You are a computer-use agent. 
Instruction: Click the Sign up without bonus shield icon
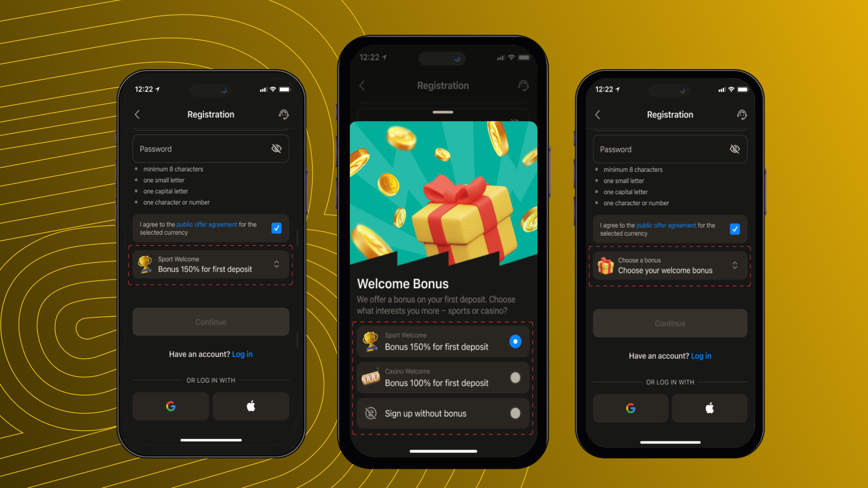click(x=371, y=413)
